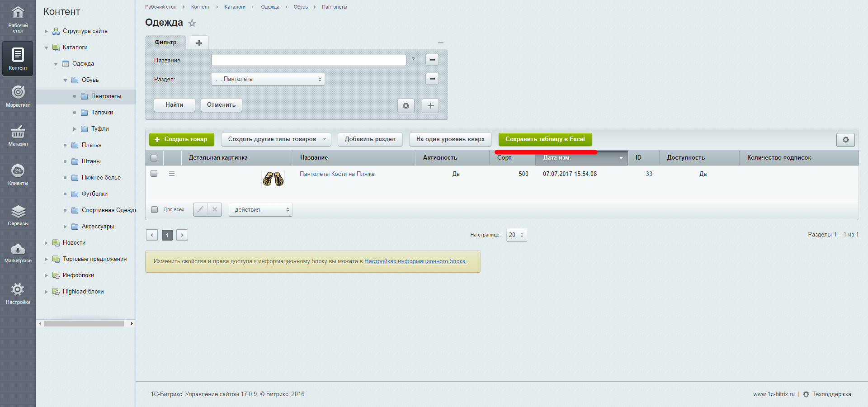This screenshot has width=868, height=407.
Task: Select the Пантолеты Кости на Пляже row checkbox
Action: (x=154, y=174)
